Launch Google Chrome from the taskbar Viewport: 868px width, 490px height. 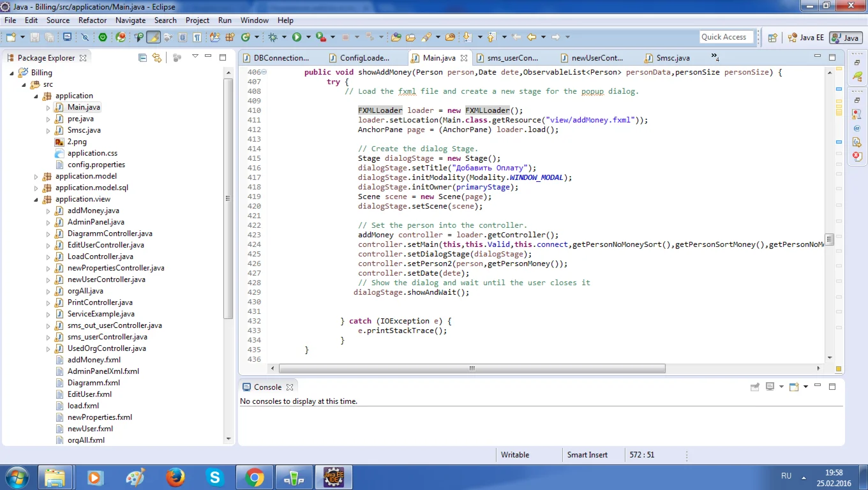(254, 477)
